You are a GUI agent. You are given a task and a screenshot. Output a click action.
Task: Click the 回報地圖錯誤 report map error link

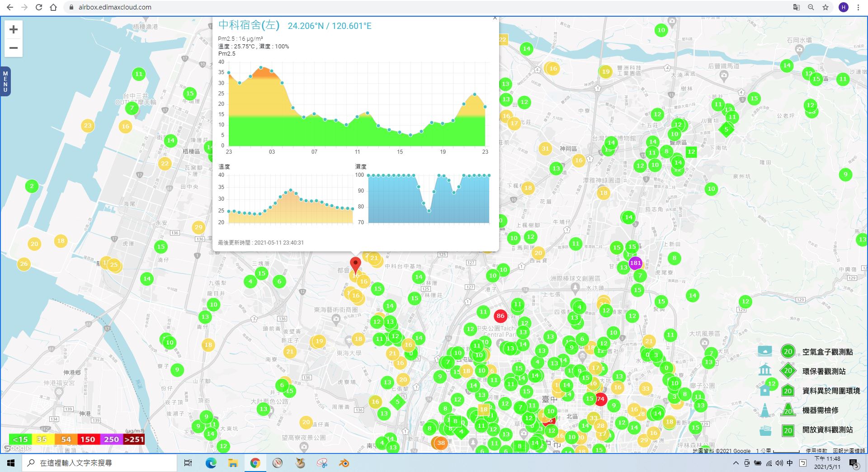pyautogui.click(x=849, y=451)
